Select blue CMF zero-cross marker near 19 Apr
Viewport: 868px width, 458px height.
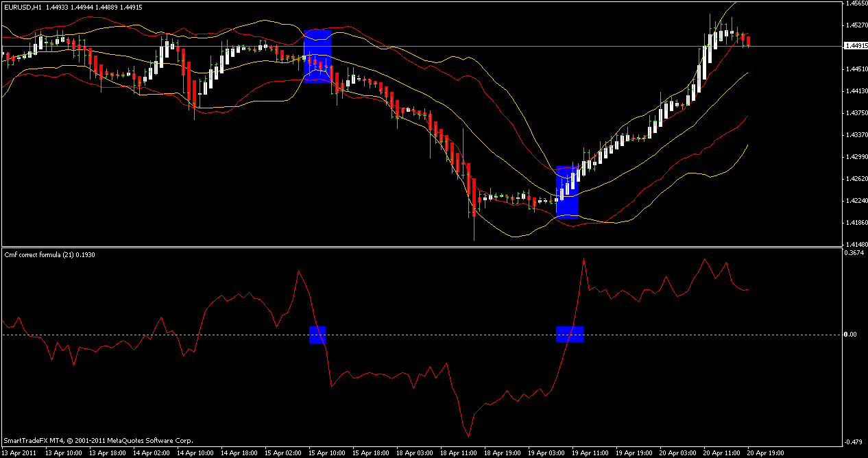[570, 334]
